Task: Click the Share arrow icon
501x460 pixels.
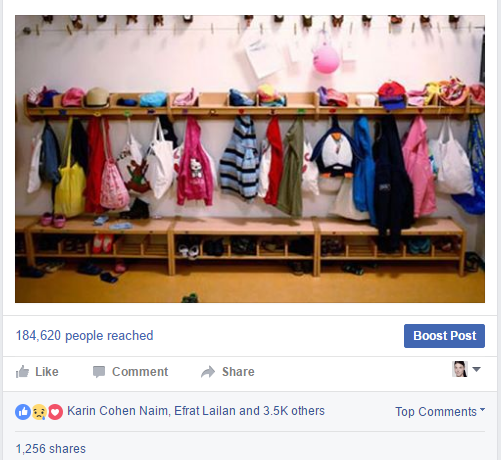Action: [x=208, y=372]
